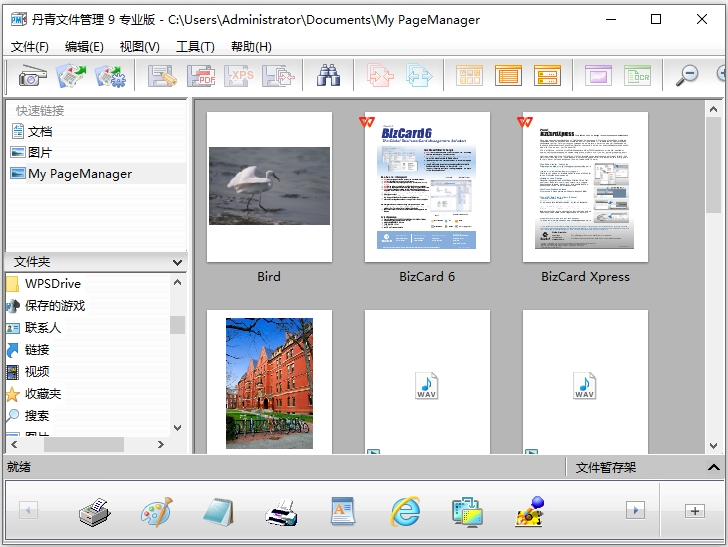Image resolution: width=728 pixels, height=547 pixels.
Task: Click the notepad application icon
Action: click(x=217, y=511)
